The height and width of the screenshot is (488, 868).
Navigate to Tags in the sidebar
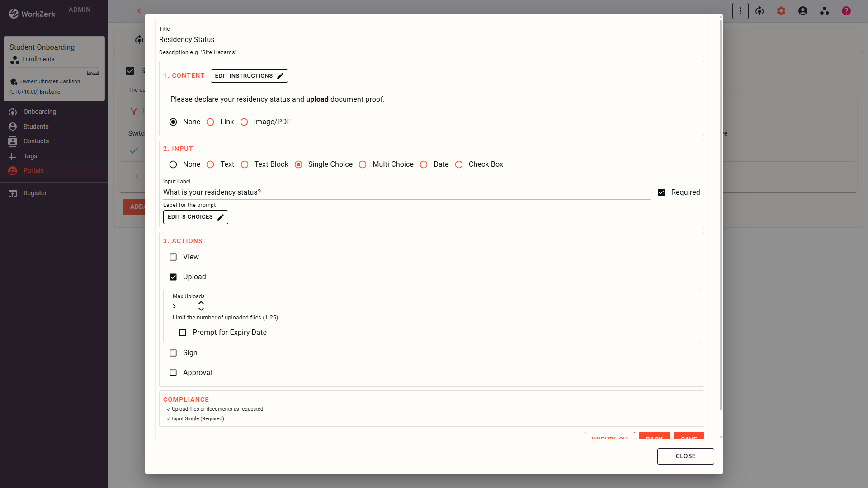click(29, 156)
